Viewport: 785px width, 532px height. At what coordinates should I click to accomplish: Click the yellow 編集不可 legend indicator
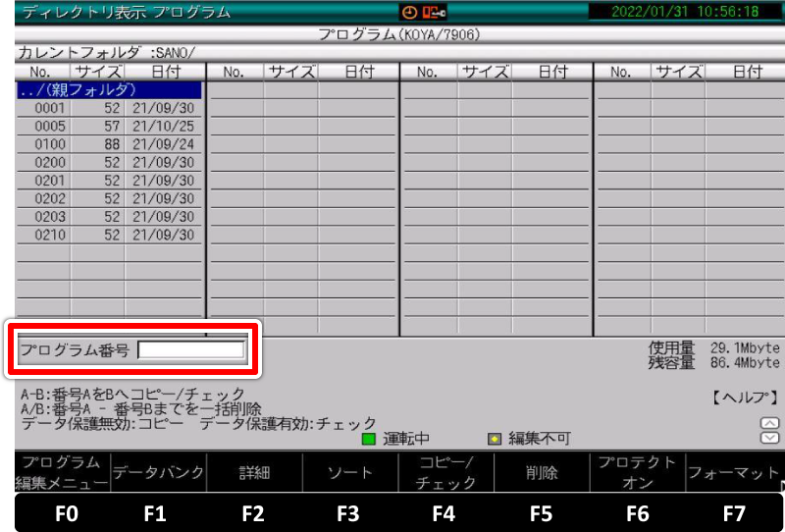[495, 440]
